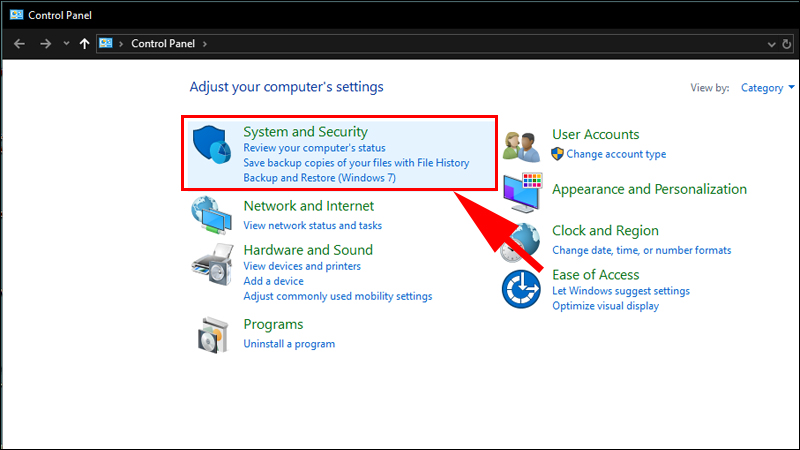Click the User Accounts people icon

point(522,147)
